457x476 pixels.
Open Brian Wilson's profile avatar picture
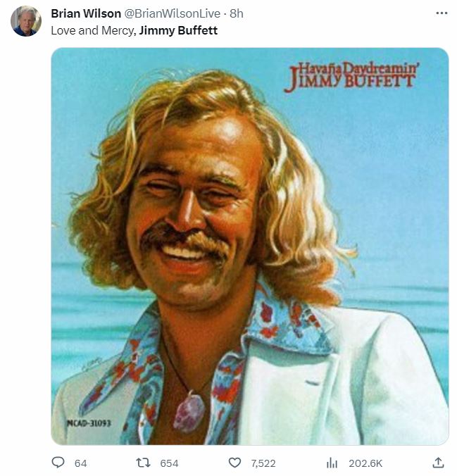(x=26, y=21)
